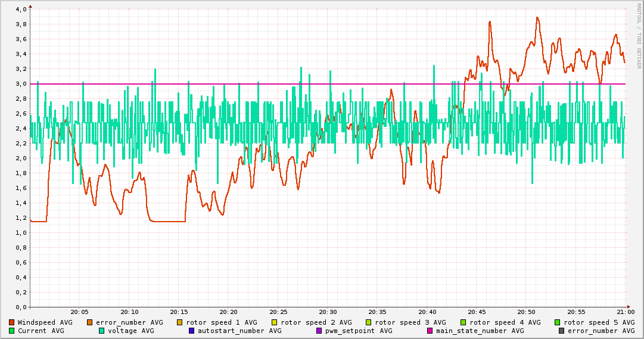Click the orange error_number AVG legend square
The height and width of the screenshot is (339, 644).
pyautogui.click(x=90, y=322)
